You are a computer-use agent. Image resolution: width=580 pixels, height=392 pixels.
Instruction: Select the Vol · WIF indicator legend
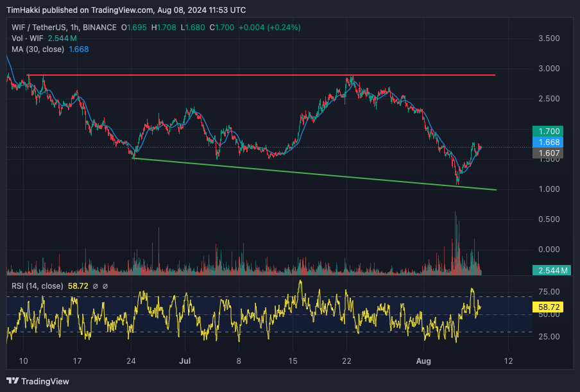(27, 38)
